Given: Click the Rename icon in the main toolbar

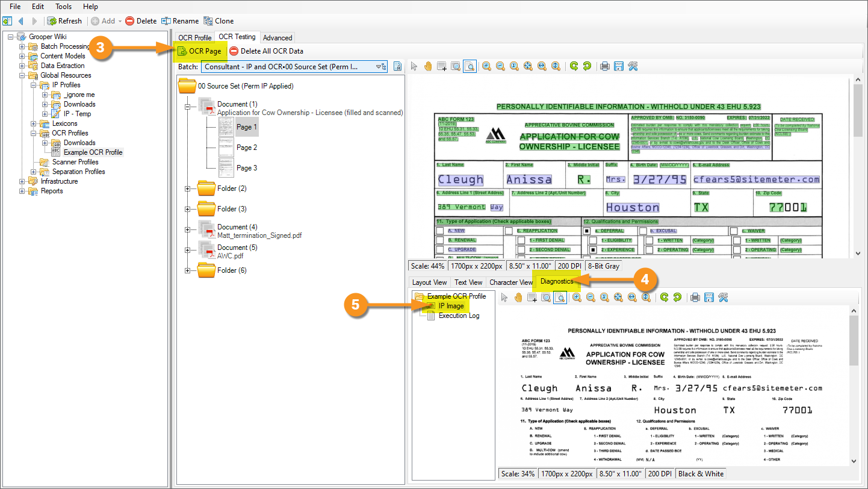Looking at the screenshot, I should point(166,21).
